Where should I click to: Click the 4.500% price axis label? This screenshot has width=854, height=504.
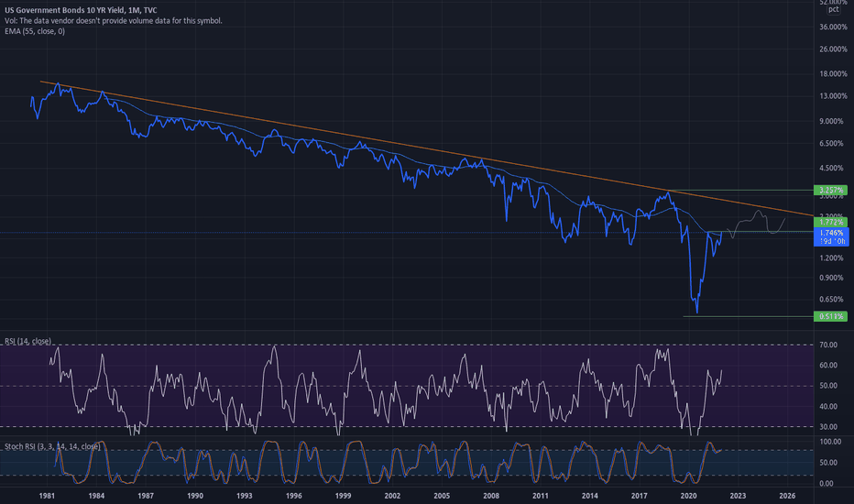point(833,168)
